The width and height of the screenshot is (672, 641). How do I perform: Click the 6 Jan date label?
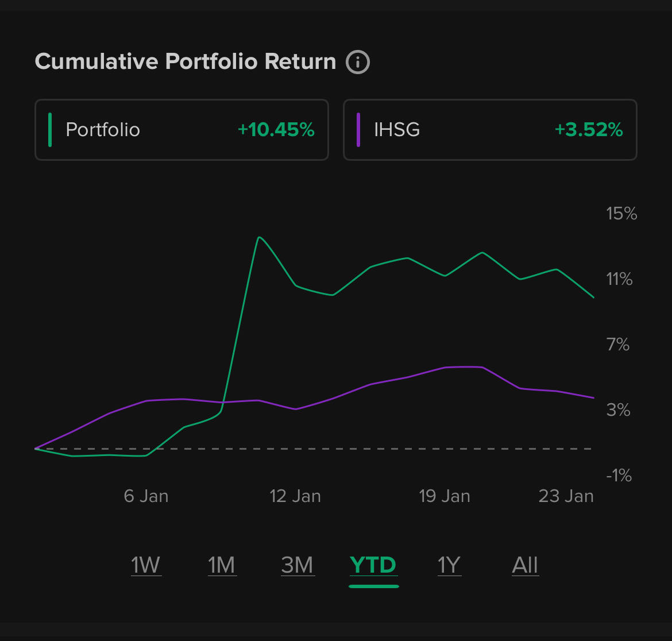tap(146, 496)
